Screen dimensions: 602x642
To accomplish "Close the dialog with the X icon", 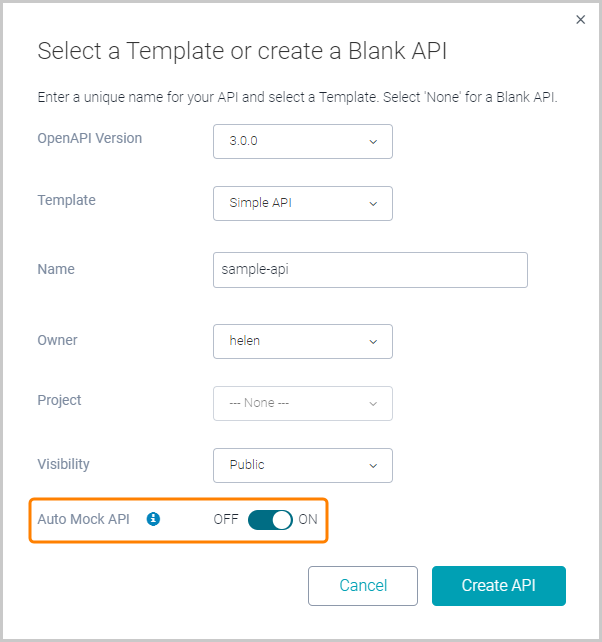I will (581, 19).
